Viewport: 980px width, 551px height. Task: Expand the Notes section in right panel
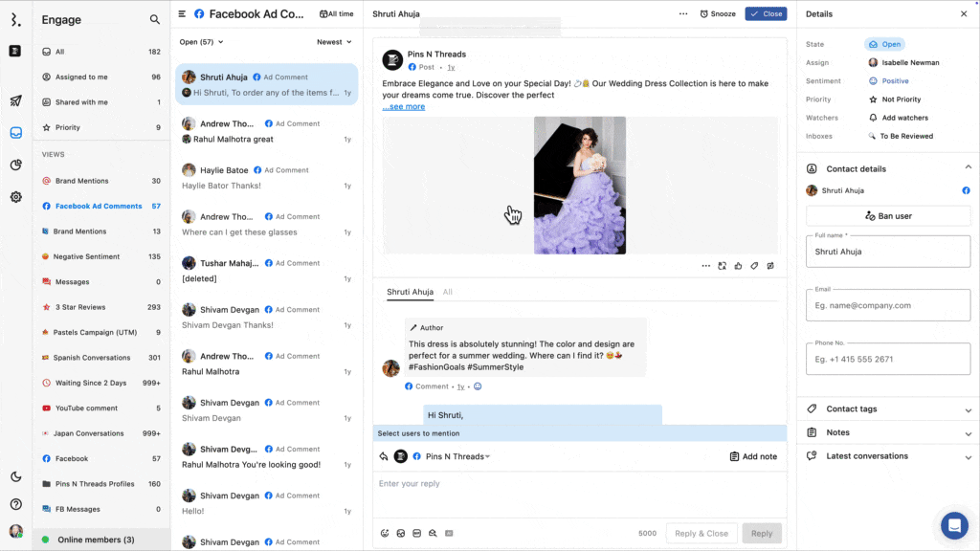[886, 432]
